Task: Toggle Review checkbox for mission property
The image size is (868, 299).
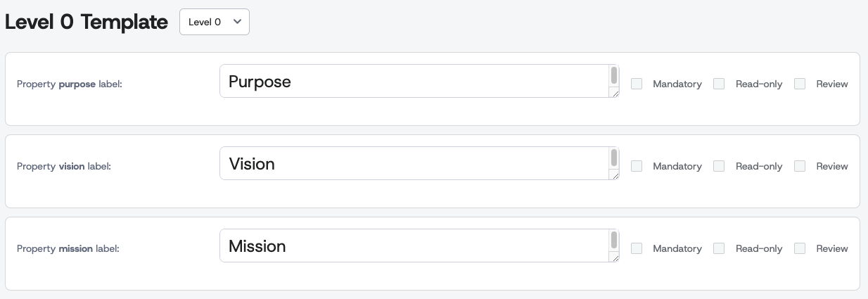Action: tap(800, 248)
